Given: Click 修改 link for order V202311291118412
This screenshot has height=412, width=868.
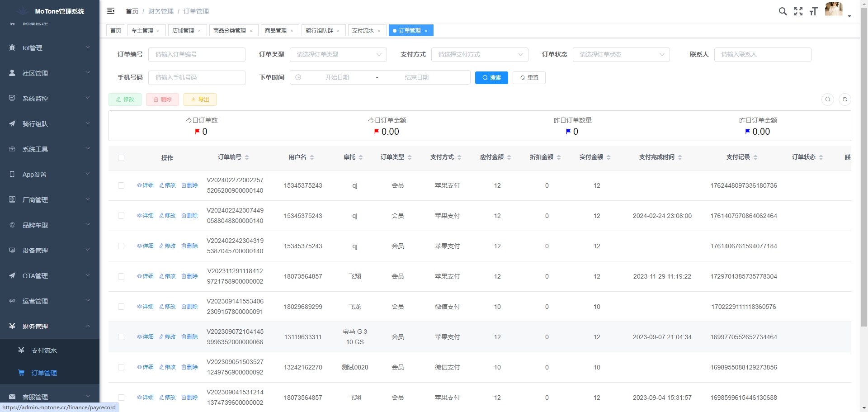Looking at the screenshot, I should click(x=167, y=276).
